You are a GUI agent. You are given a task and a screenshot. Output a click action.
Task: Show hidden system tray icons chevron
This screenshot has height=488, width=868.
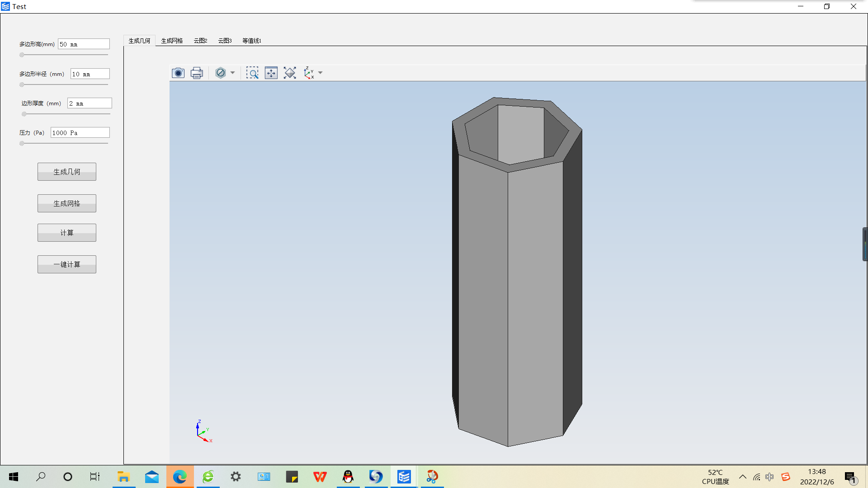tap(743, 477)
